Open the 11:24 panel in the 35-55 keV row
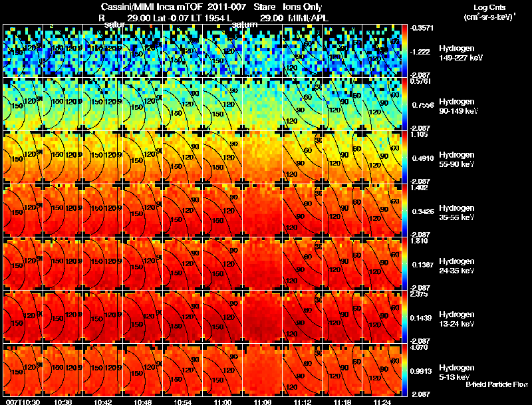The image size is (532, 405). click(x=382, y=211)
